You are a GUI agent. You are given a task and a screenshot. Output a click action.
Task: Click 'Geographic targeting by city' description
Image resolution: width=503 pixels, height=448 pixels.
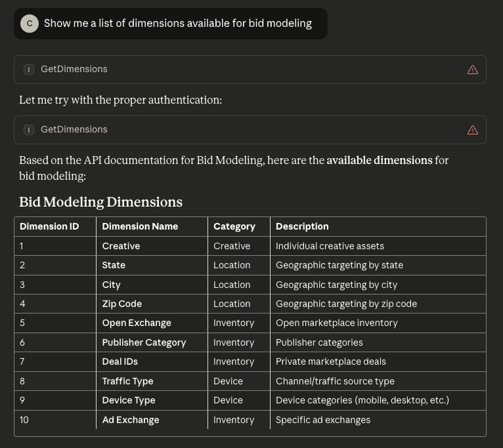[x=336, y=285]
